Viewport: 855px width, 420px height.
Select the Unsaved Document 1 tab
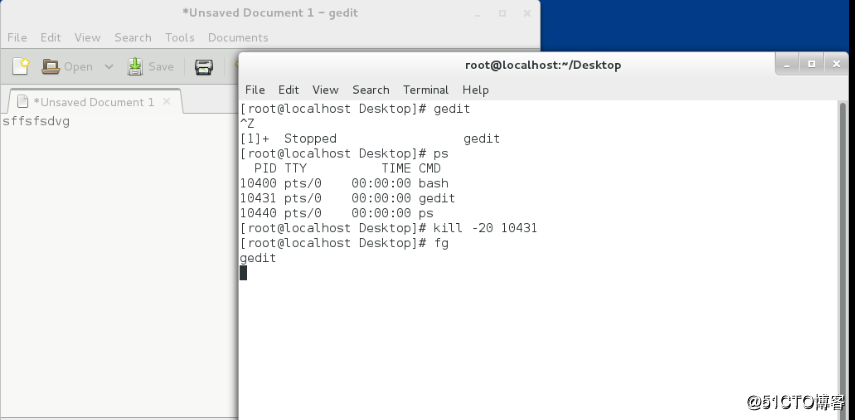pyautogui.click(x=93, y=102)
